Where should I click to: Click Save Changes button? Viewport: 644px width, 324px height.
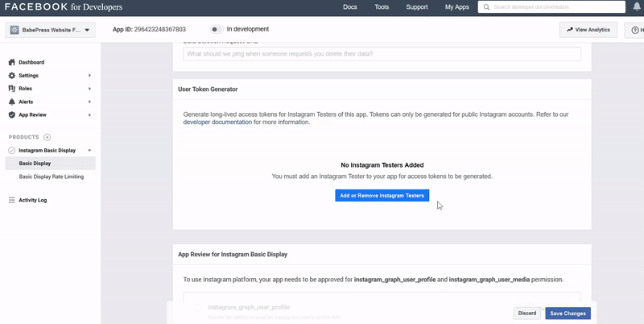(568, 313)
